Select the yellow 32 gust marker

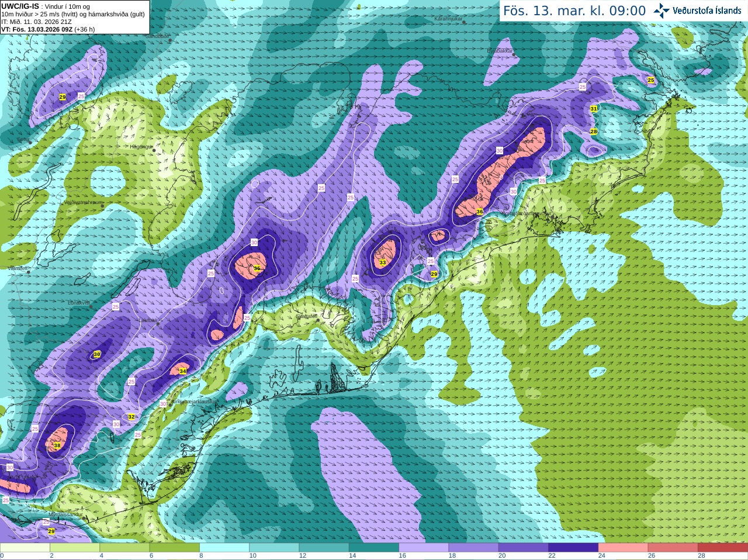click(131, 417)
